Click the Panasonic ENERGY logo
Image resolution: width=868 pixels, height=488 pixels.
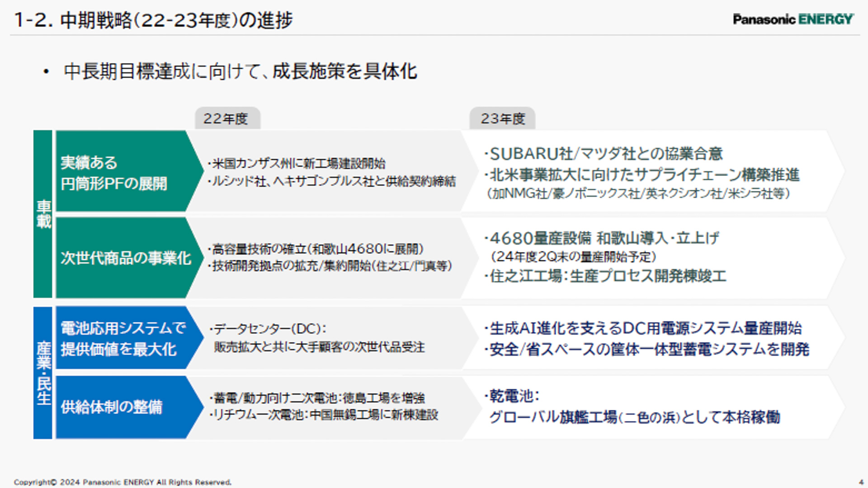tap(791, 19)
